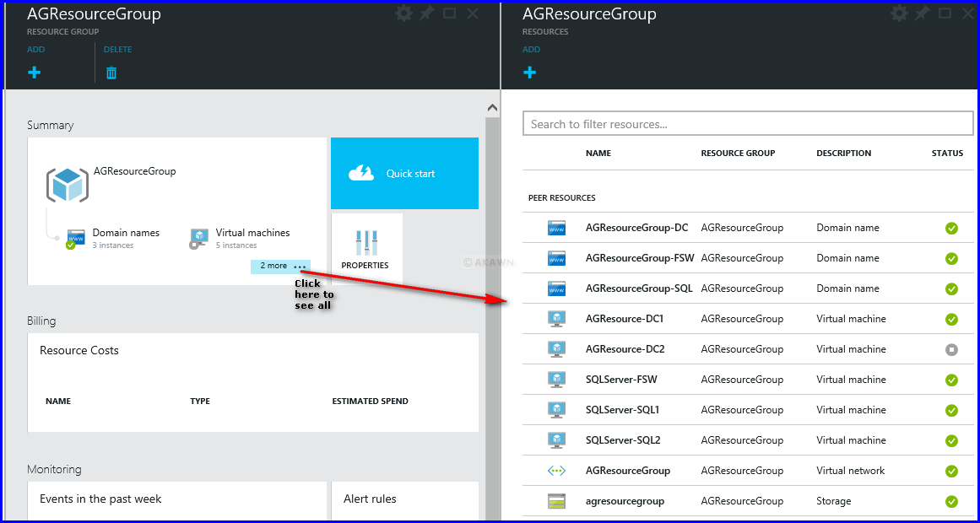
Task: Click the www icon for AGResourceGroup-DC
Action: [556, 228]
